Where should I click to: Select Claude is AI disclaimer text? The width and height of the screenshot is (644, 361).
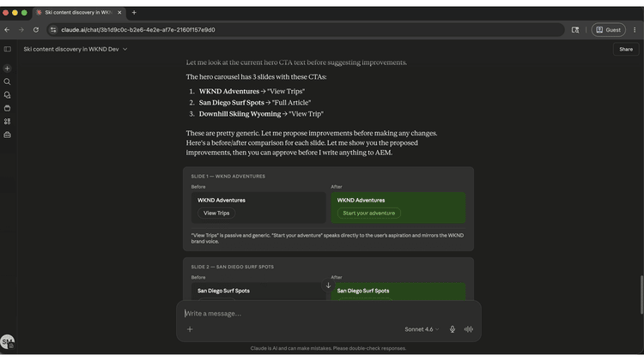(328, 348)
